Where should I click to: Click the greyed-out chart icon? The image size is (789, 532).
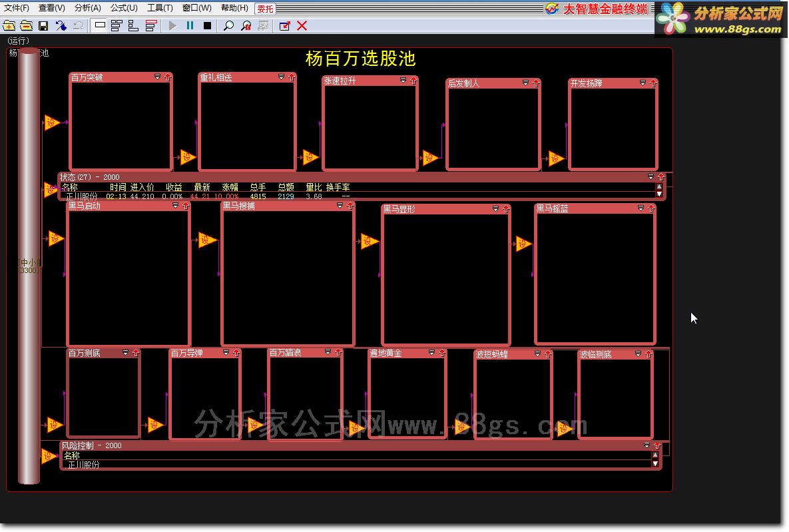click(x=263, y=26)
